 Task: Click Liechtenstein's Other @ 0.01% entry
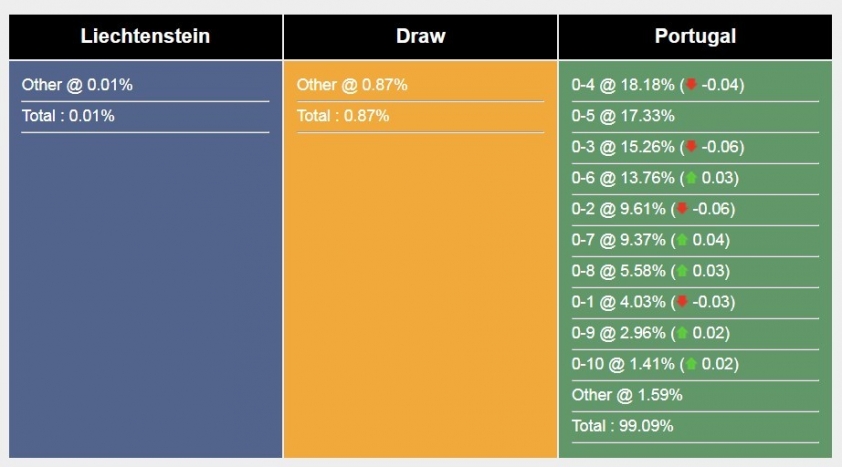(77, 85)
